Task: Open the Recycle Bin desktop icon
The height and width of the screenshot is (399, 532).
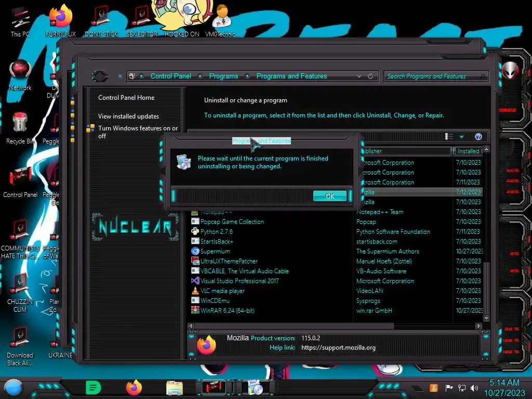Action: pyautogui.click(x=20, y=128)
